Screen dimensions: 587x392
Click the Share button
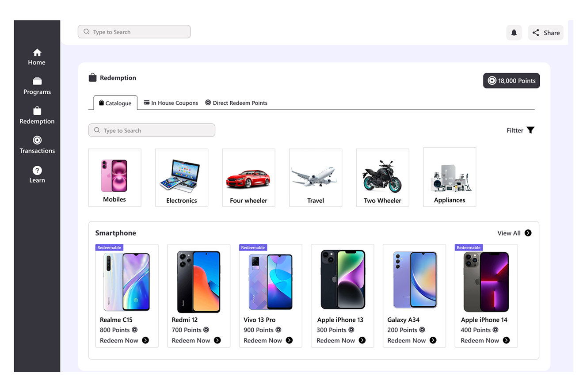click(x=545, y=33)
